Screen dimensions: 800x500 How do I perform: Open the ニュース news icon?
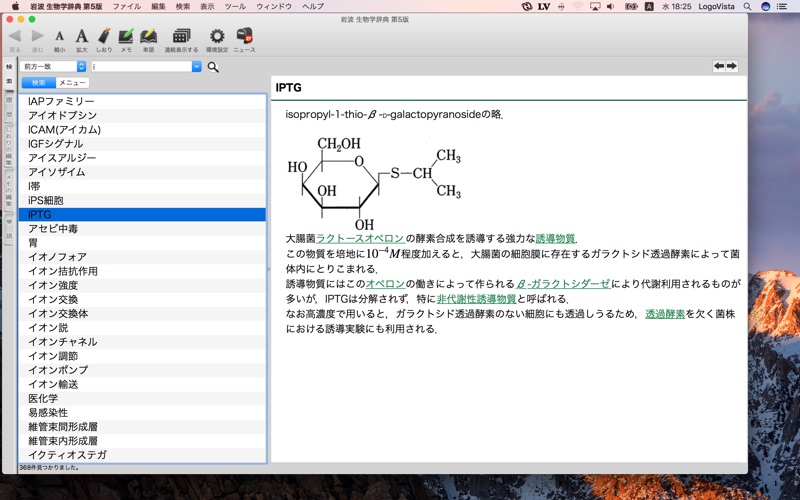(x=244, y=38)
